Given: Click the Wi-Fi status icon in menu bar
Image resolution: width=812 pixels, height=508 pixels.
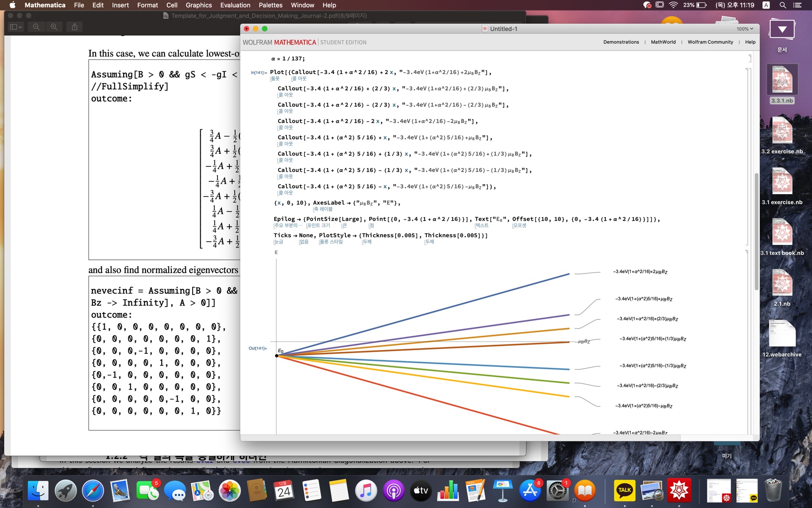Looking at the screenshot, I should tap(673, 5).
